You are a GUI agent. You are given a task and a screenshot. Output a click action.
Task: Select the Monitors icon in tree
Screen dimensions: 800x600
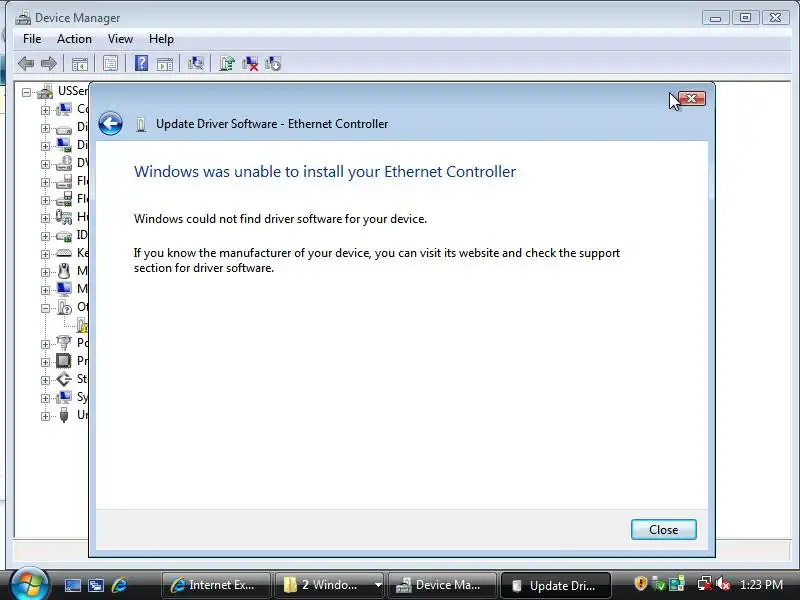[64, 289]
